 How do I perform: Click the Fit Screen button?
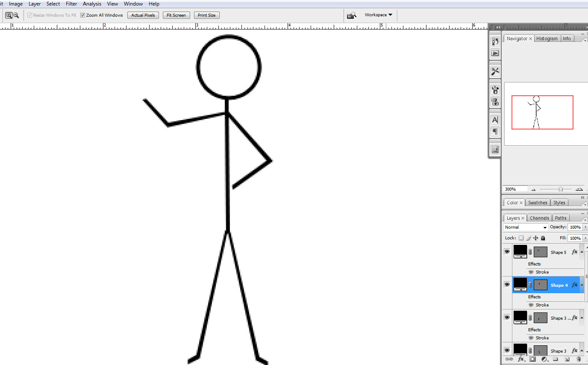tap(176, 15)
